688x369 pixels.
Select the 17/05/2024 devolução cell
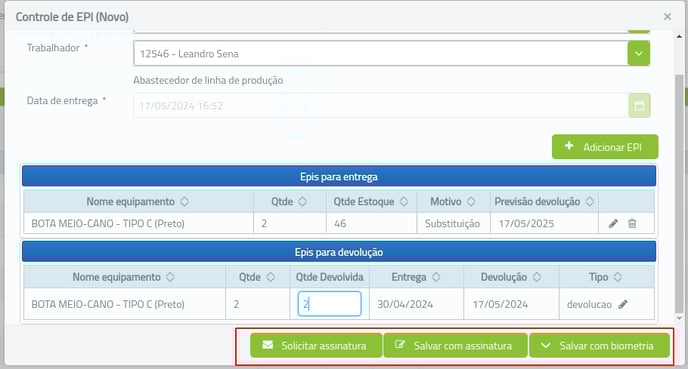pyautogui.click(x=512, y=304)
